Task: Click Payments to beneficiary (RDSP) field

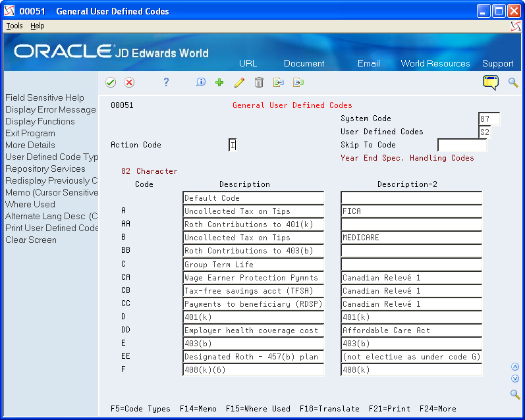Action: click(x=254, y=304)
